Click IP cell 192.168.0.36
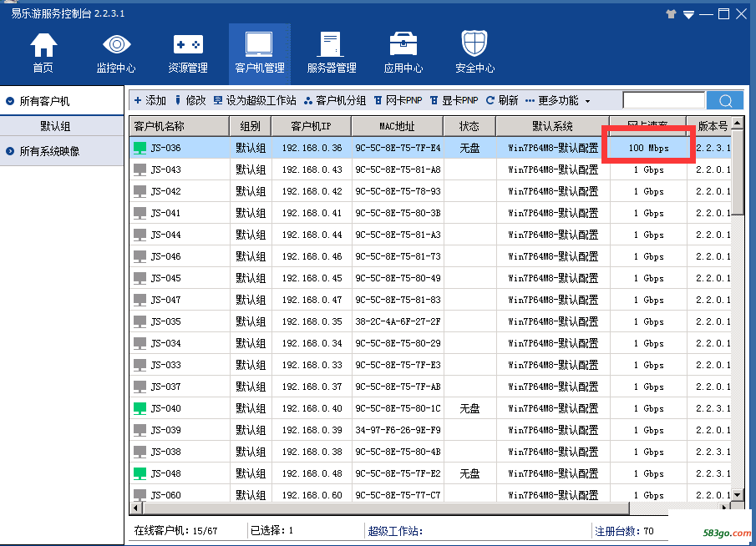 [x=312, y=148]
